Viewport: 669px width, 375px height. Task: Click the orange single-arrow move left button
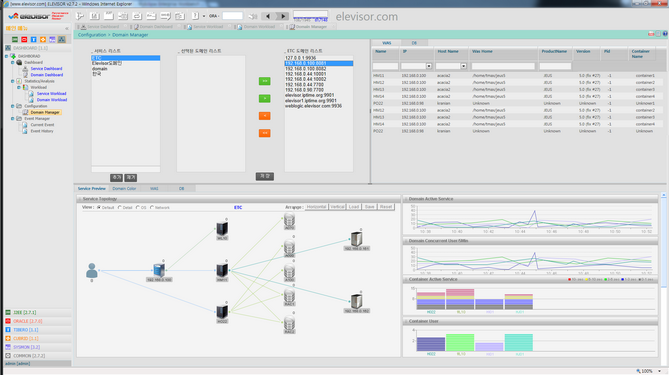[265, 116]
